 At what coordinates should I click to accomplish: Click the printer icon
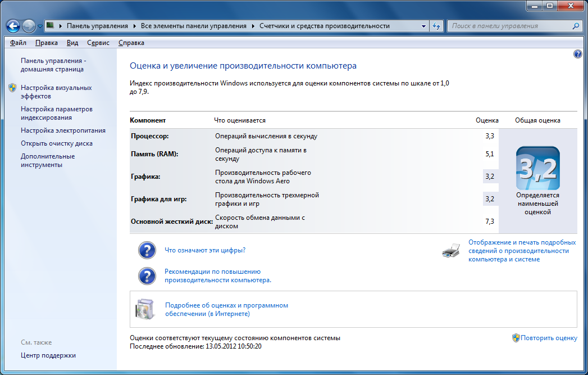(x=451, y=250)
